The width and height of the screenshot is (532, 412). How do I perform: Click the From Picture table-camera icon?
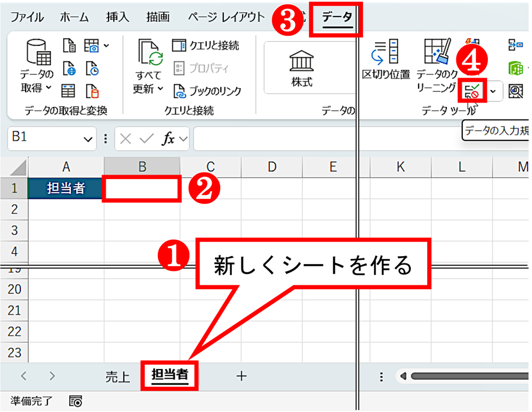tap(92, 45)
